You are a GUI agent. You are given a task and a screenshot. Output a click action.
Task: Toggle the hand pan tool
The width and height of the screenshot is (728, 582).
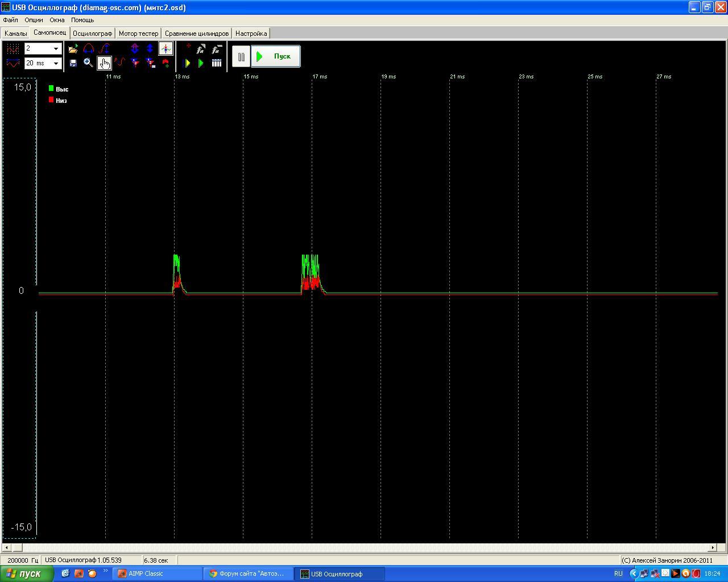pyautogui.click(x=104, y=63)
